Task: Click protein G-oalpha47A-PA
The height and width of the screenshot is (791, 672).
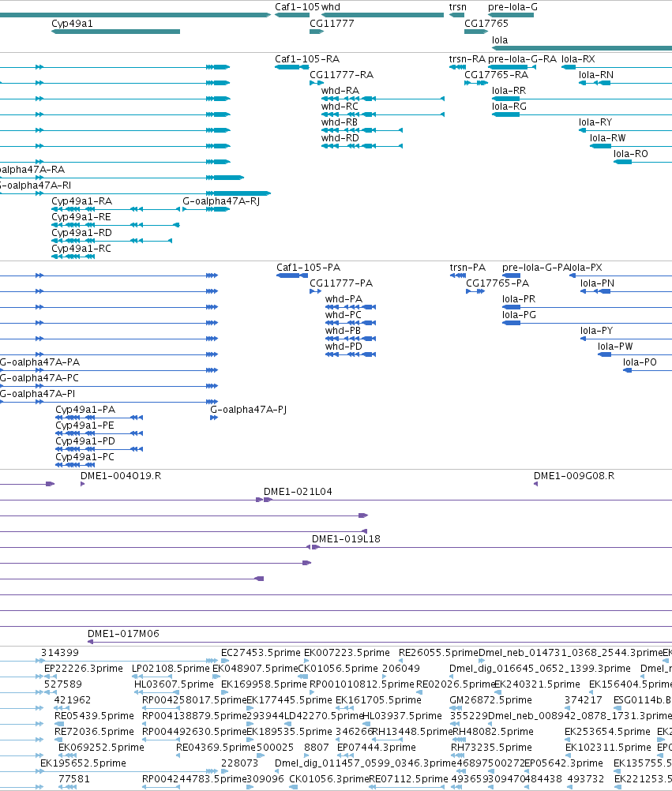Action: point(109,370)
